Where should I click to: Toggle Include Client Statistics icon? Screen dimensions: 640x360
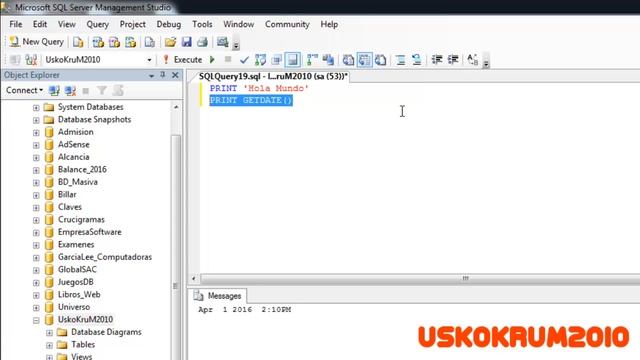[x=328, y=60]
